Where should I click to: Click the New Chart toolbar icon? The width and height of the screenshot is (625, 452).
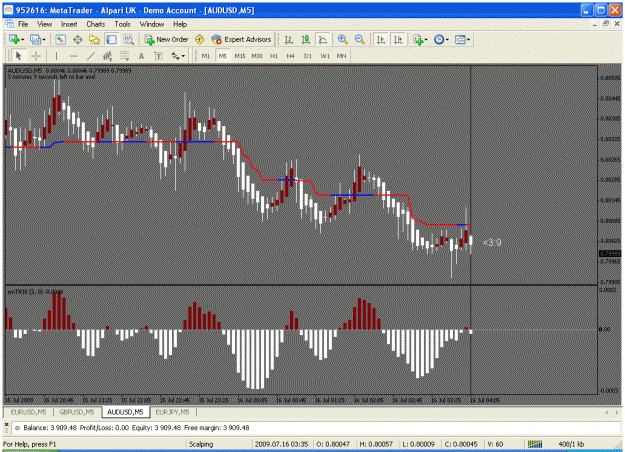click(15, 39)
